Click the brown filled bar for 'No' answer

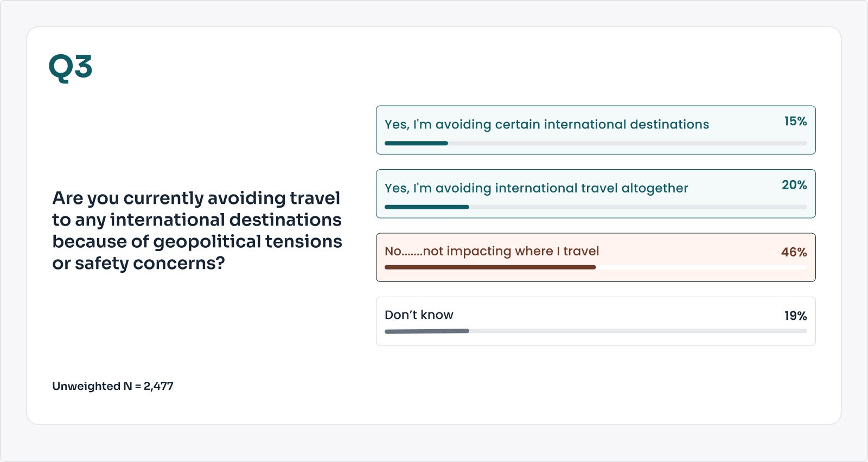490,267
